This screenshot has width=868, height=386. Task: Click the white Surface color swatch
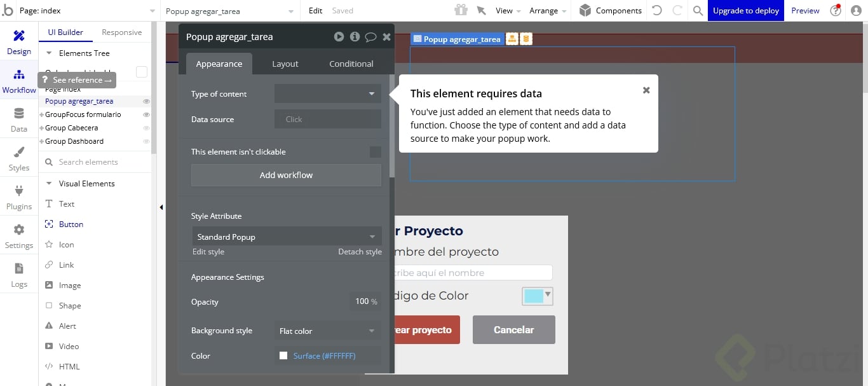[x=283, y=355]
